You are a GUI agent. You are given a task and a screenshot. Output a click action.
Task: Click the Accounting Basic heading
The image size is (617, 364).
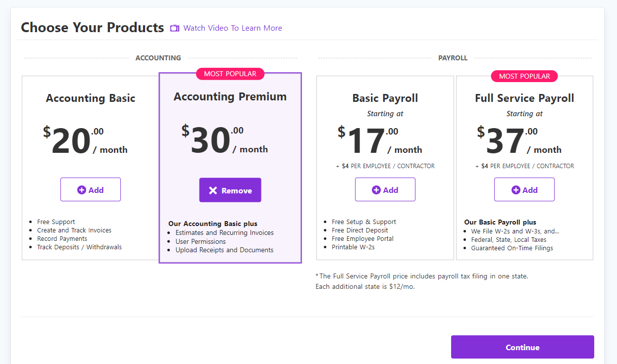[91, 98]
